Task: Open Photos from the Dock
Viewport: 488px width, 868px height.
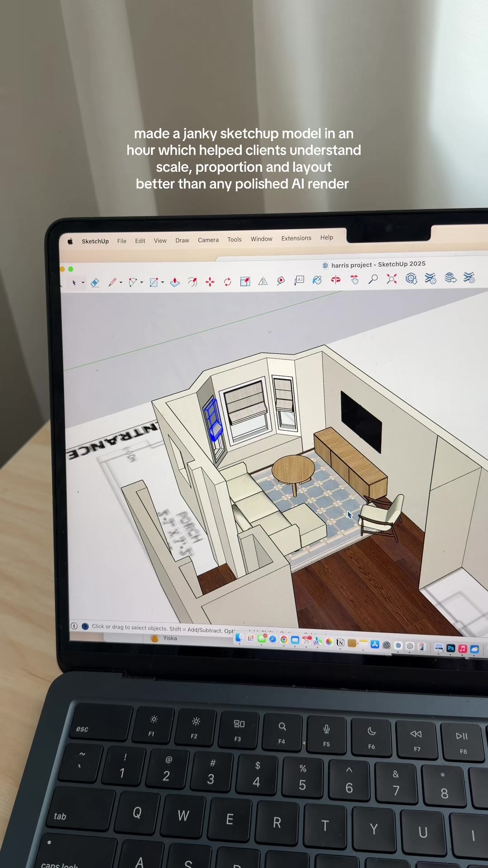Action: [x=329, y=642]
